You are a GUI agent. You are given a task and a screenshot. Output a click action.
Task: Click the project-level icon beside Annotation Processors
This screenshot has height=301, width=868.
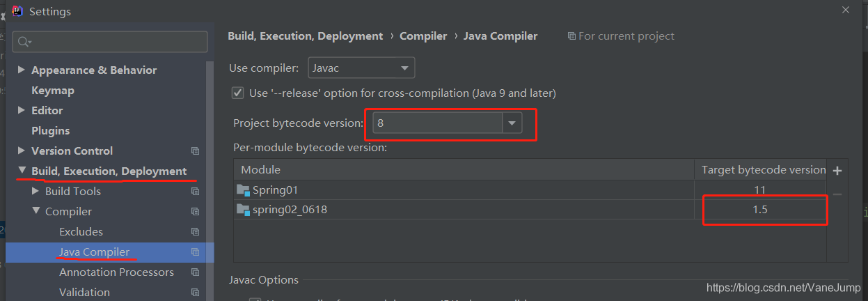pos(195,272)
